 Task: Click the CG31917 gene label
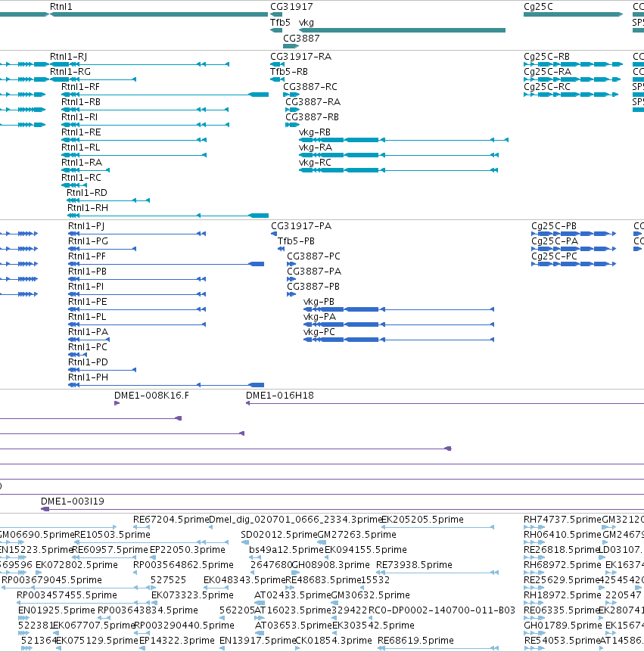[x=291, y=7]
